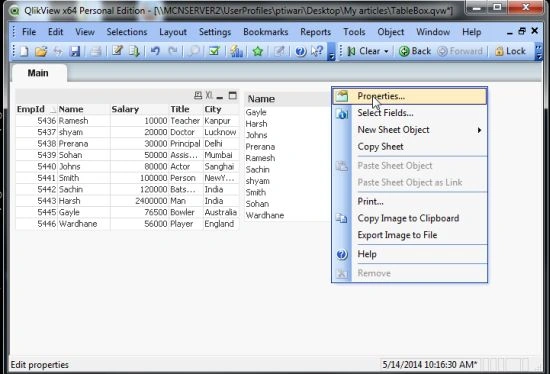The width and height of the screenshot is (550, 374).
Task: Expand navigation toolbar overflow arrow
Action: pyautogui.click(x=539, y=52)
